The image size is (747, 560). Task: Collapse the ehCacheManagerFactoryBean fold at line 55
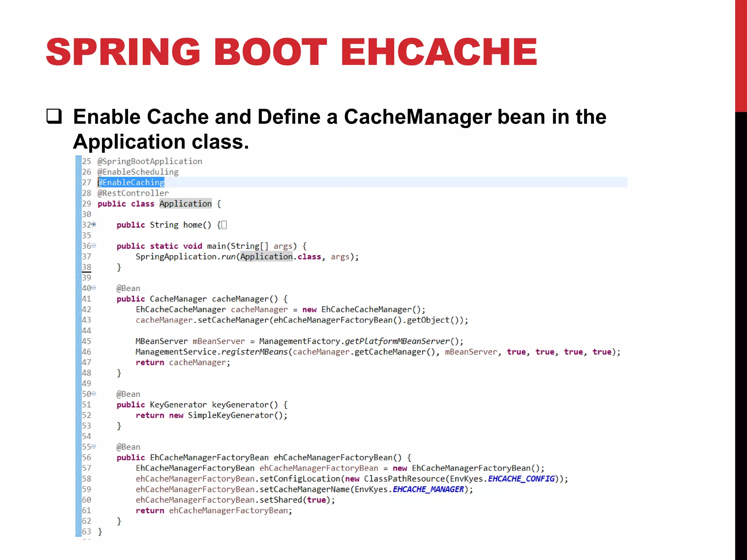tap(94, 446)
